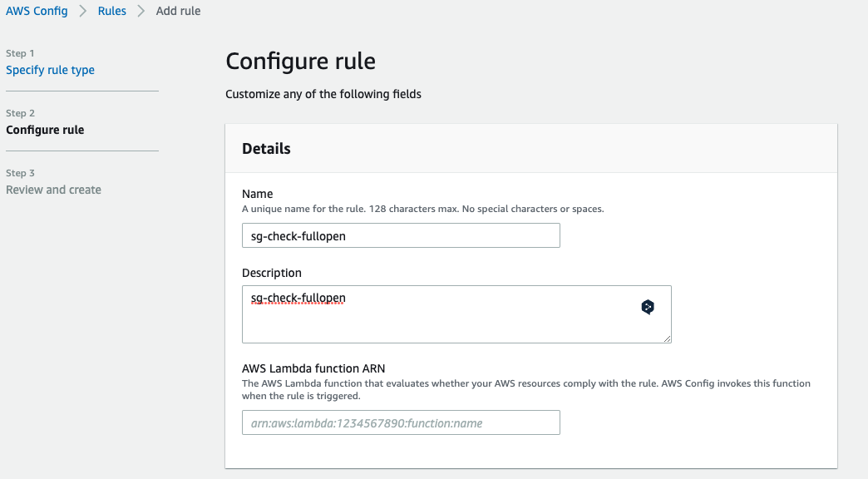868x479 pixels.
Task: Click the Details section heading
Action: click(266, 148)
